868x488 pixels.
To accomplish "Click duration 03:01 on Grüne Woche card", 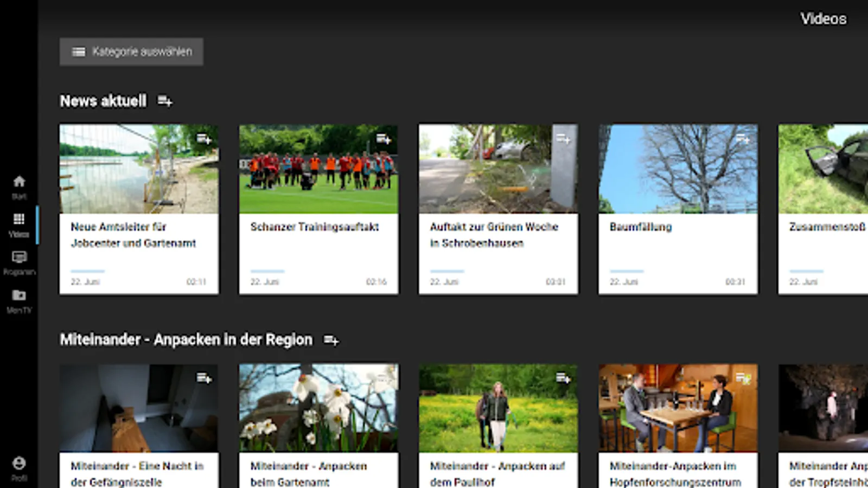I will point(556,281).
